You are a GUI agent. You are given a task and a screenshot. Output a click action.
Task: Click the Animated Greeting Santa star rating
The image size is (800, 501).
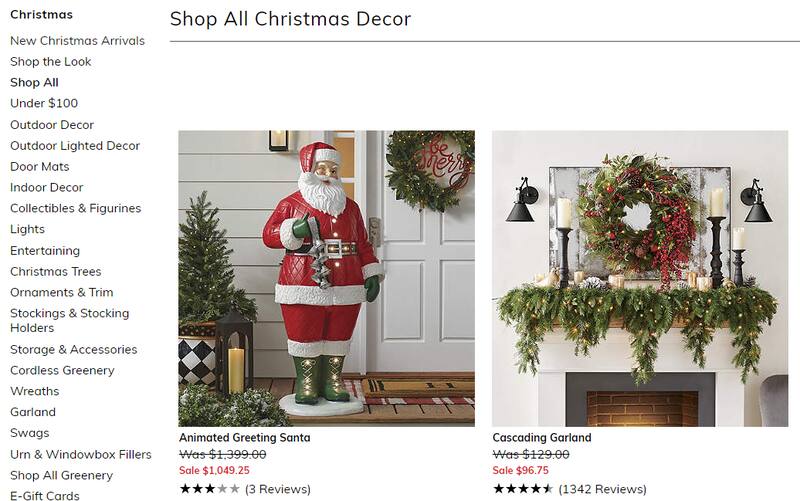click(x=209, y=489)
